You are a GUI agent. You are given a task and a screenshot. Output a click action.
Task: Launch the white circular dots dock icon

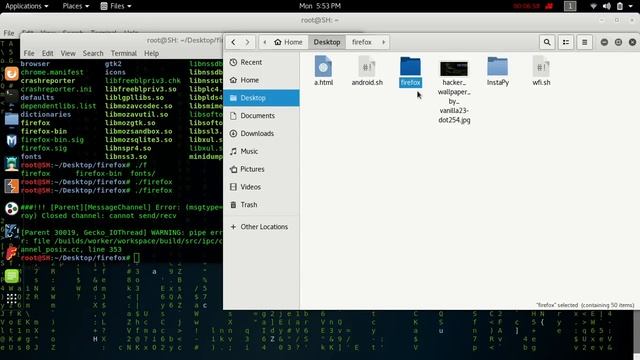11,209
